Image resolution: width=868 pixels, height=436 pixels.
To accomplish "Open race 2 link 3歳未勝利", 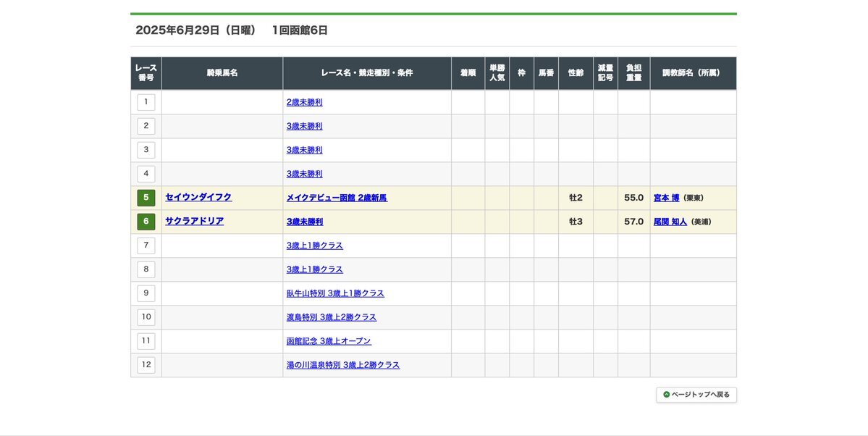I will point(305,126).
